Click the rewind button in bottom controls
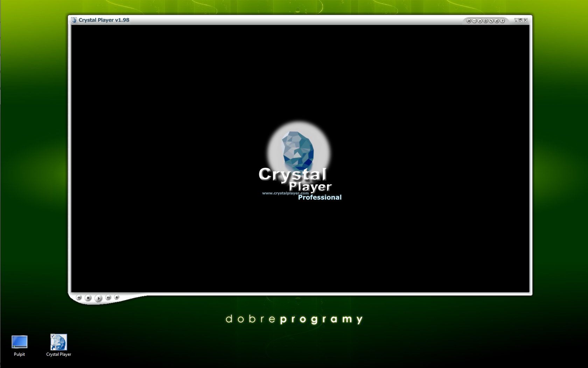The height and width of the screenshot is (368, 588). (79, 298)
